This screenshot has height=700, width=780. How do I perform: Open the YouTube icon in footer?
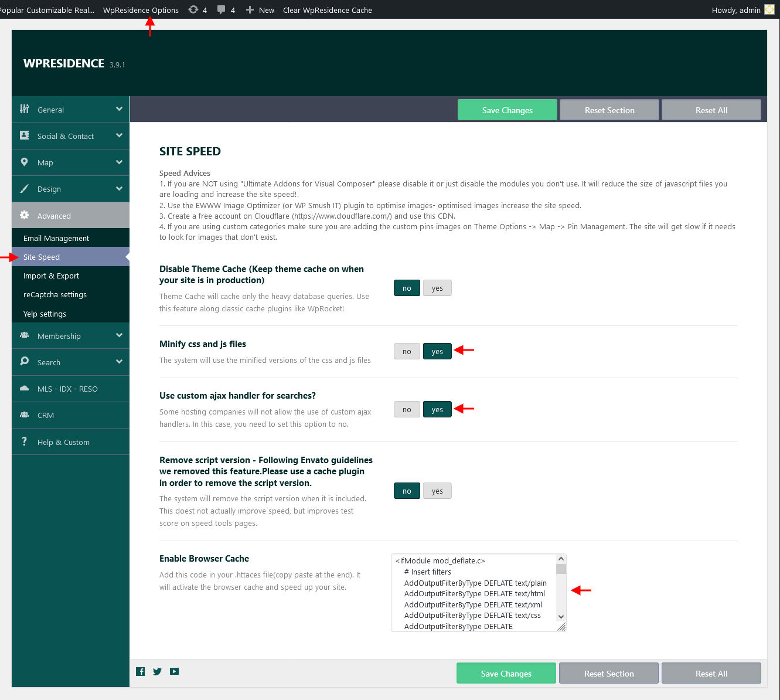[x=175, y=672]
